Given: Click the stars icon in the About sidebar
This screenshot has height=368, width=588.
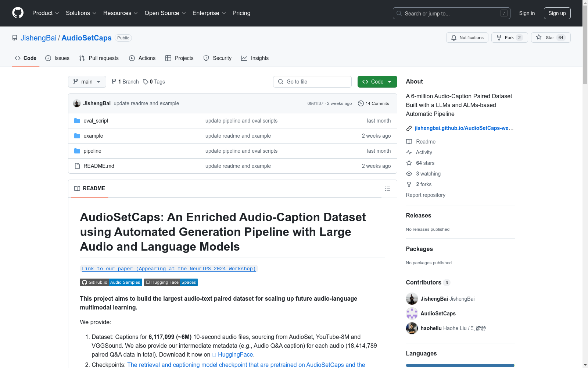Looking at the screenshot, I should 409,163.
